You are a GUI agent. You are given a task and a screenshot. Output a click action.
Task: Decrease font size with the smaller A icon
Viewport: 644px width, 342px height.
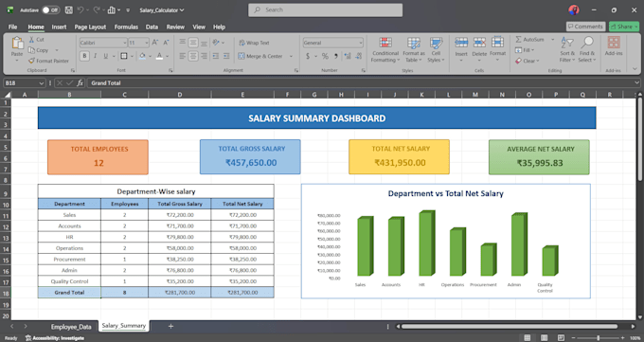(166, 43)
